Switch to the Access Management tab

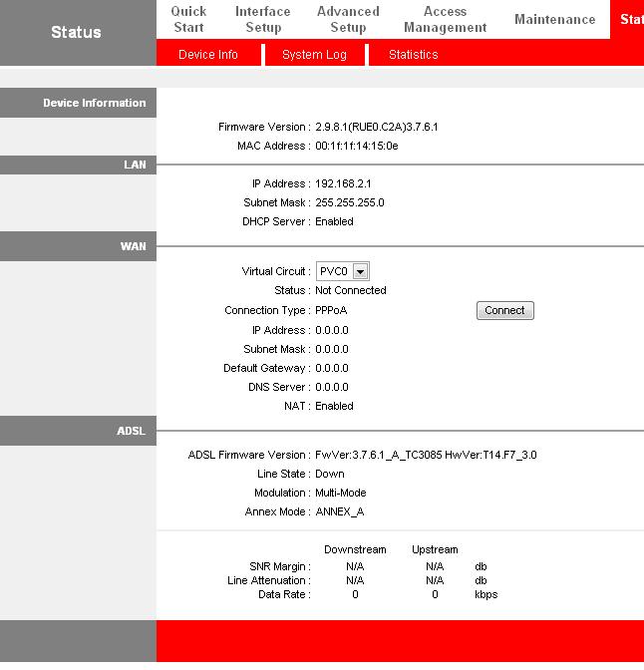coord(446,19)
